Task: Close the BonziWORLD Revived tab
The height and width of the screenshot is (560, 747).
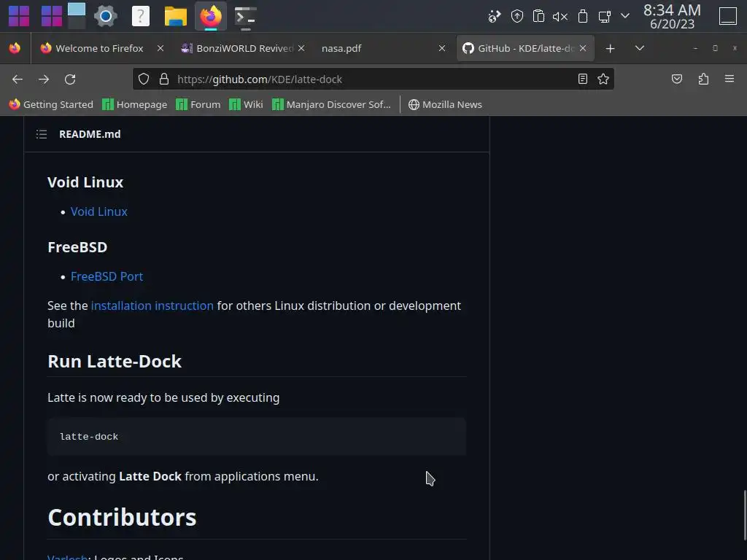Action: [301, 48]
